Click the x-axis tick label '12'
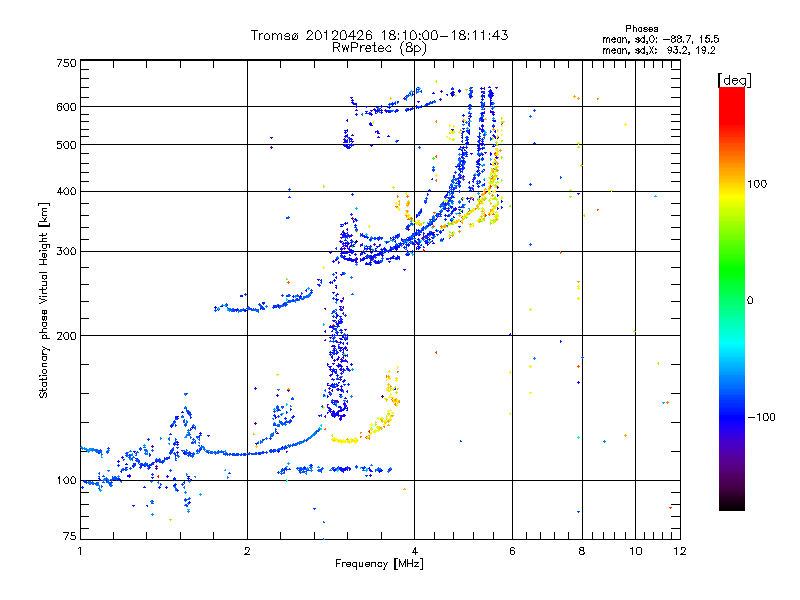This screenshot has height=600, width=800. point(680,551)
